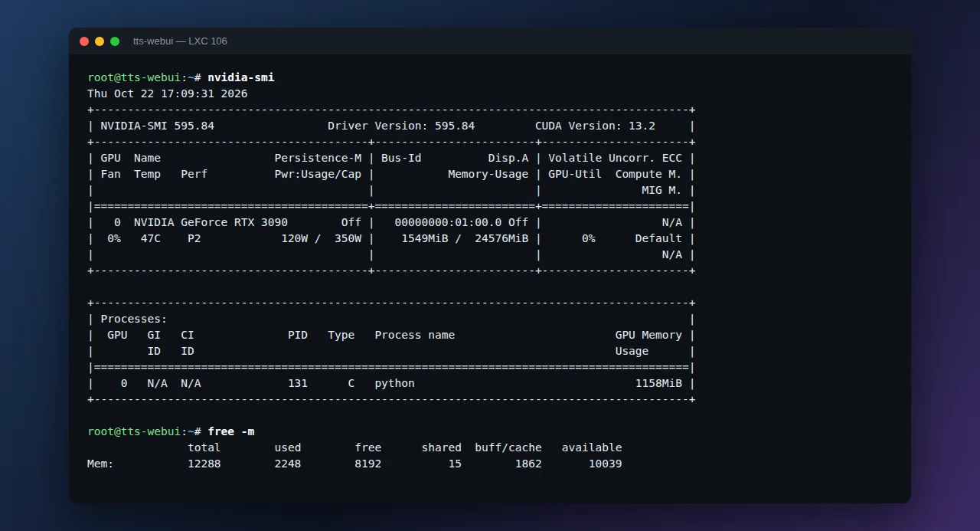Click the 'available' column header
The height and width of the screenshot is (531, 980).
pos(592,447)
